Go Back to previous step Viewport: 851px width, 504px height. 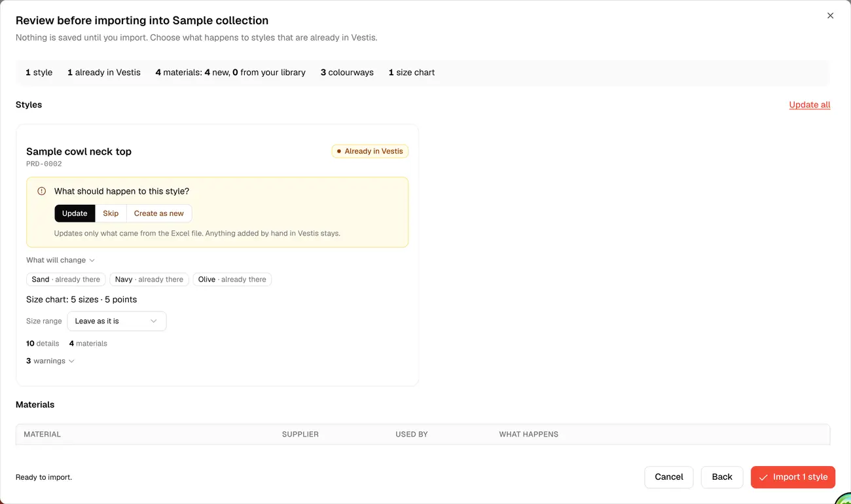click(x=722, y=477)
